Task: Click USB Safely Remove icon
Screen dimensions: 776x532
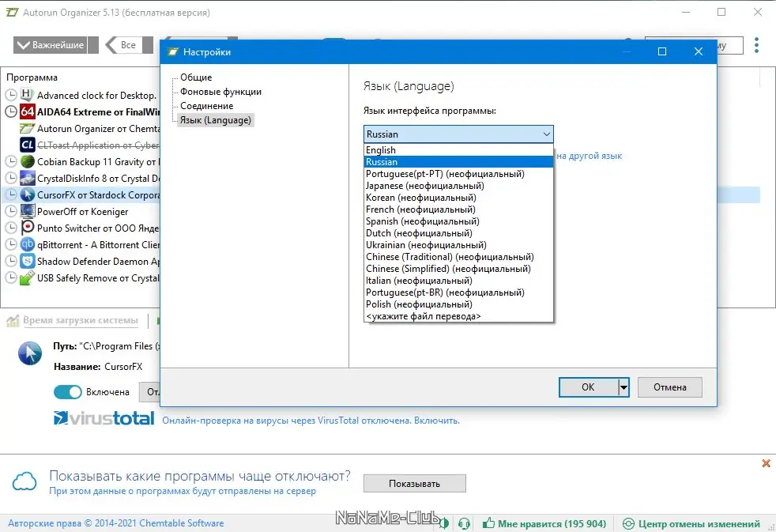Action: [27, 277]
